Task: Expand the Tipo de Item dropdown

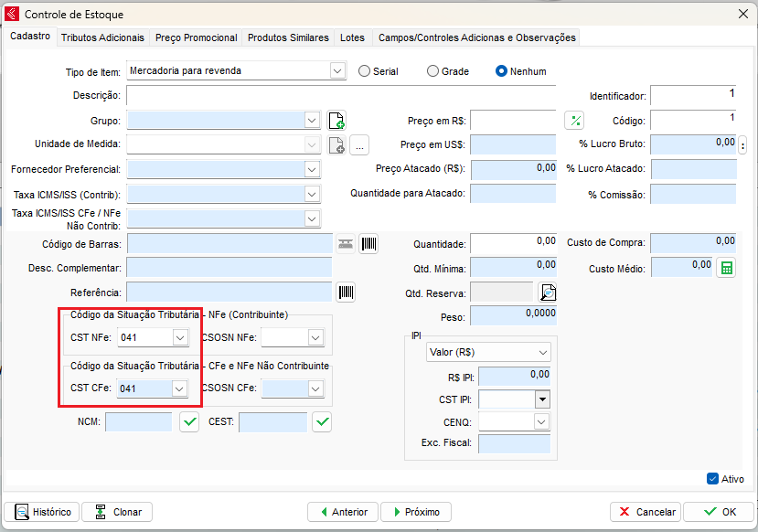Action: coord(337,71)
